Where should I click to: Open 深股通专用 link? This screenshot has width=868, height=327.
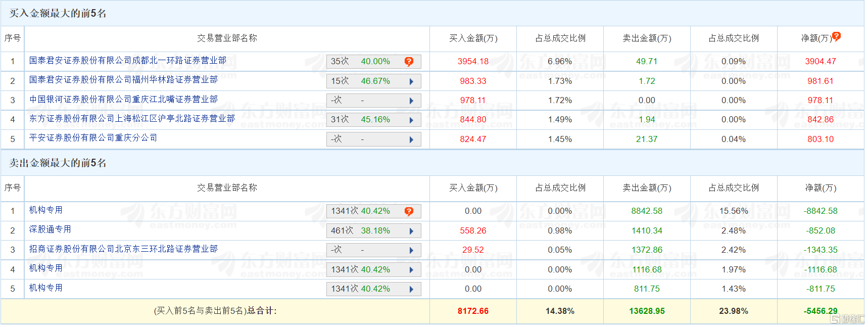[x=50, y=229]
